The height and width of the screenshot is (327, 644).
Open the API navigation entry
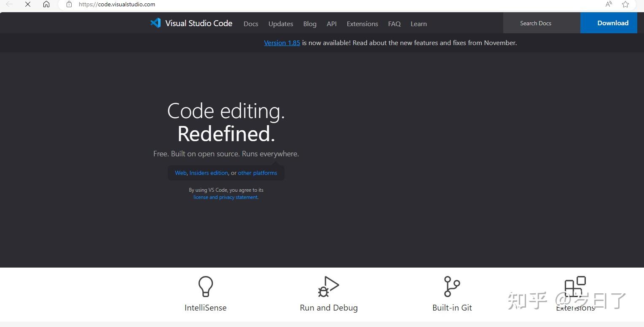[331, 24]
